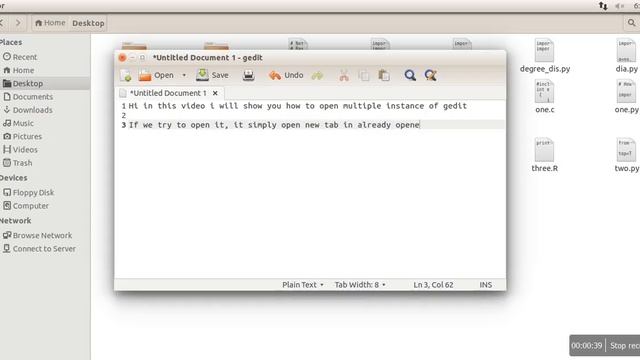The height and width of the screenshot is (360, 640).
Task: Open Recent in the file manager sidebar
Action: click(20, 57)
